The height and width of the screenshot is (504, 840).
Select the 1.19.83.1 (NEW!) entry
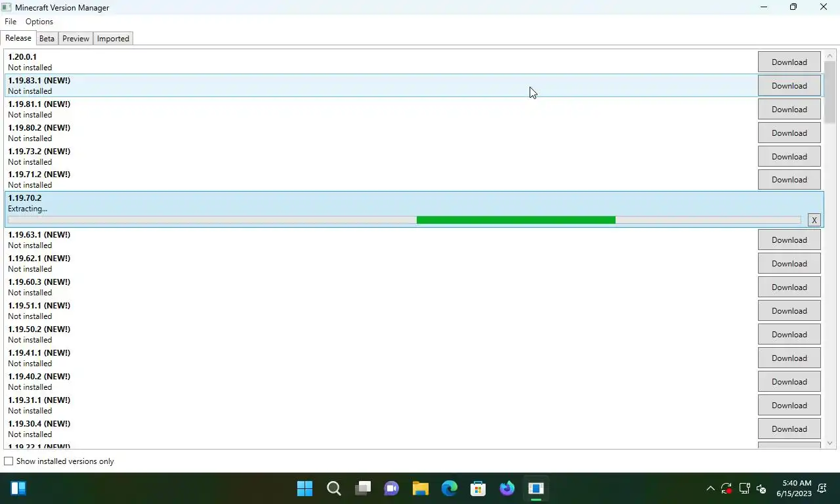click(413, 86)
